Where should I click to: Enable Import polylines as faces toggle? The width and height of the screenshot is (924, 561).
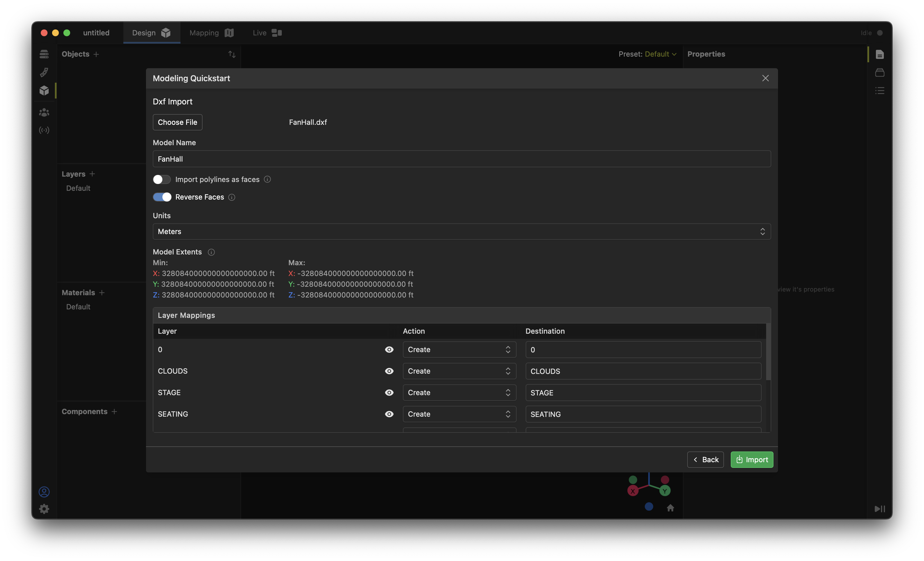[x=162, y=179]
